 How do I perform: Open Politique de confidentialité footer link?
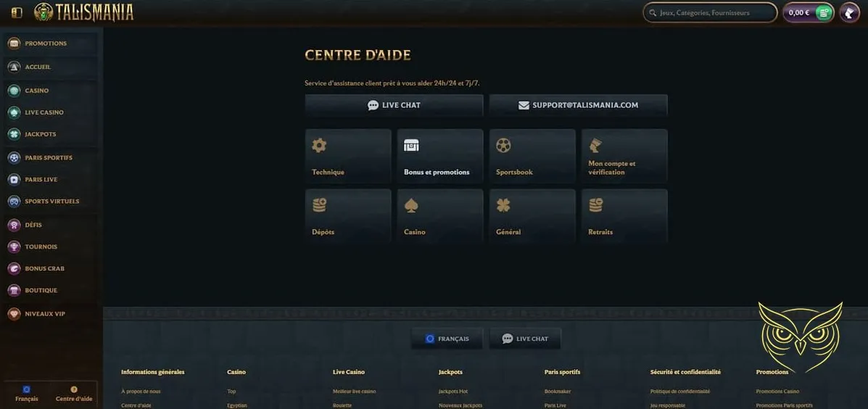point(679,392)
